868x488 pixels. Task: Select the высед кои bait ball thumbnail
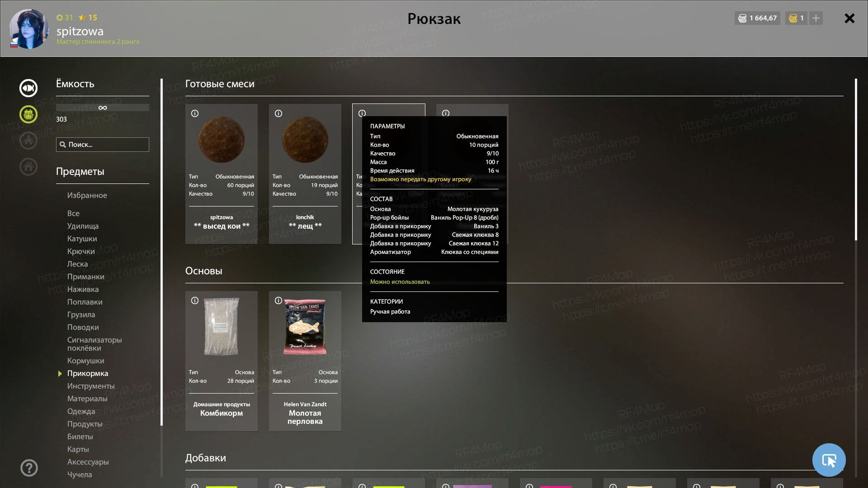pos(222,140)
